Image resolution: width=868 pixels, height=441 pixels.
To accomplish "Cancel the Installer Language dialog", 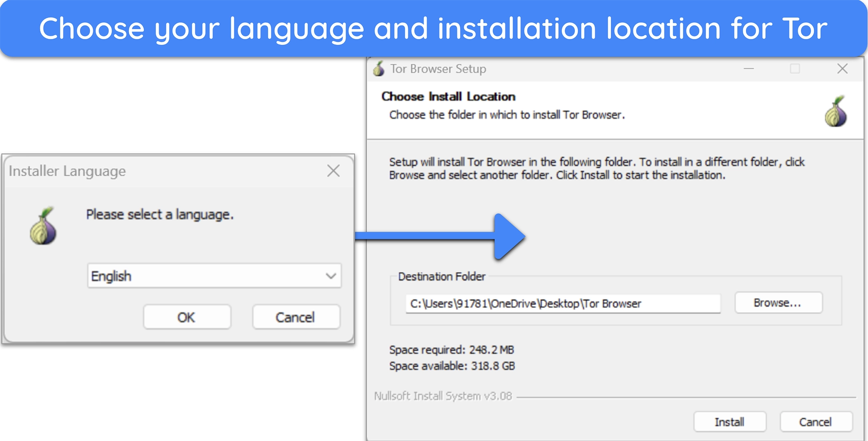I will pos(296,317).
